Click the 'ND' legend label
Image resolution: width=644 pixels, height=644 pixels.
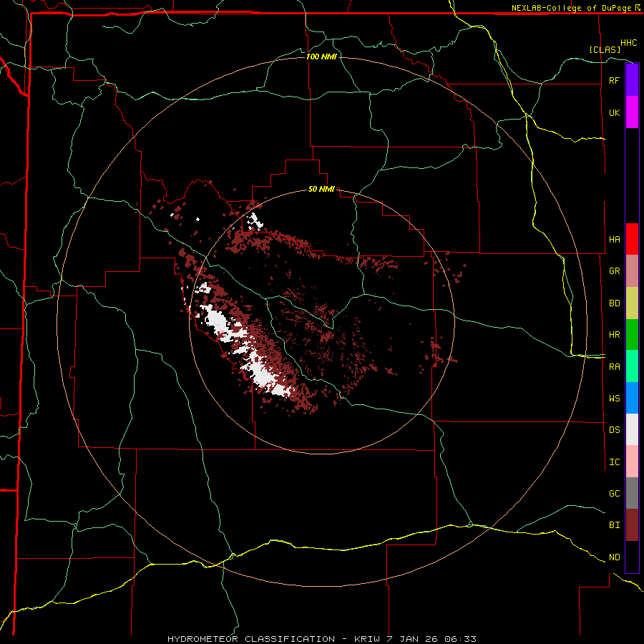click(614, 557)
